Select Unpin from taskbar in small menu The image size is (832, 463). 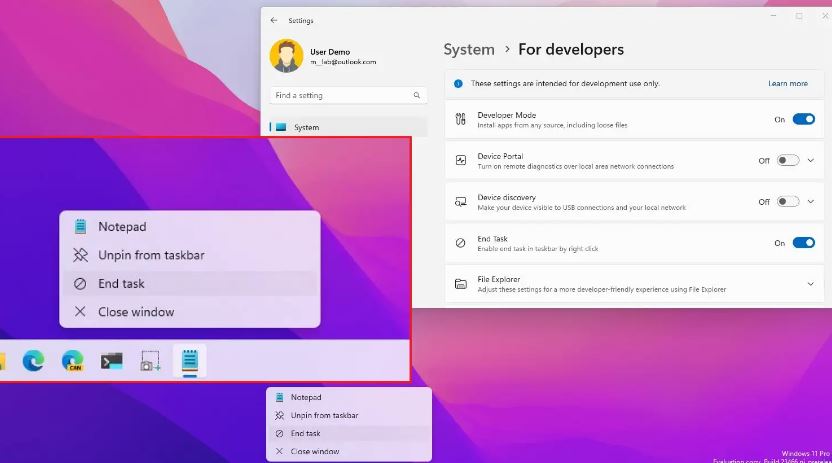point(349,415)
